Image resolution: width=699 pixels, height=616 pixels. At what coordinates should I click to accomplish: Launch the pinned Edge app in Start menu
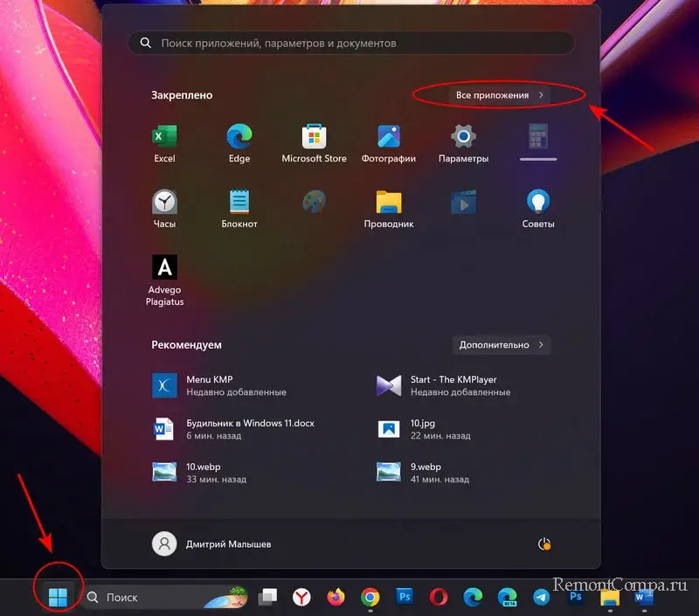[x=239, y=143]
